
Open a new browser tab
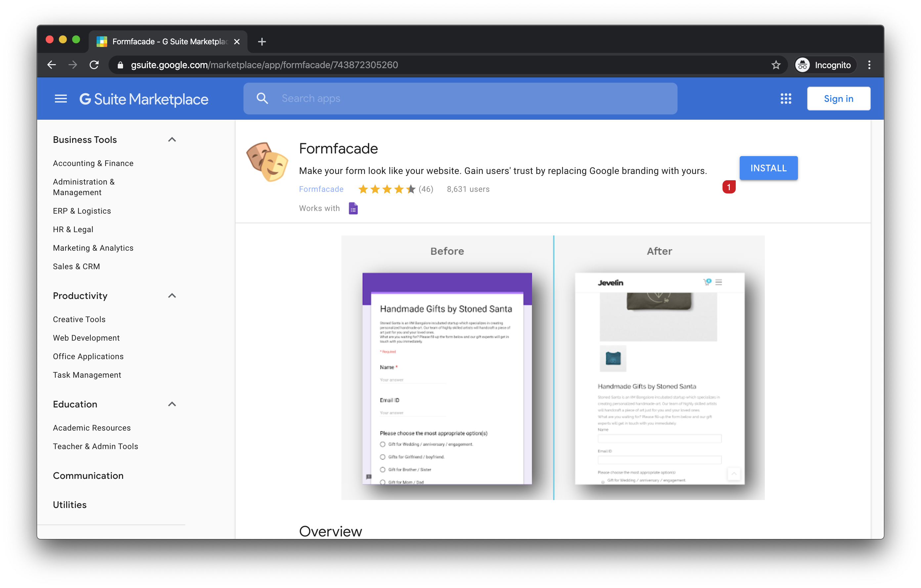pyautogui.click(x=262, y=42)
